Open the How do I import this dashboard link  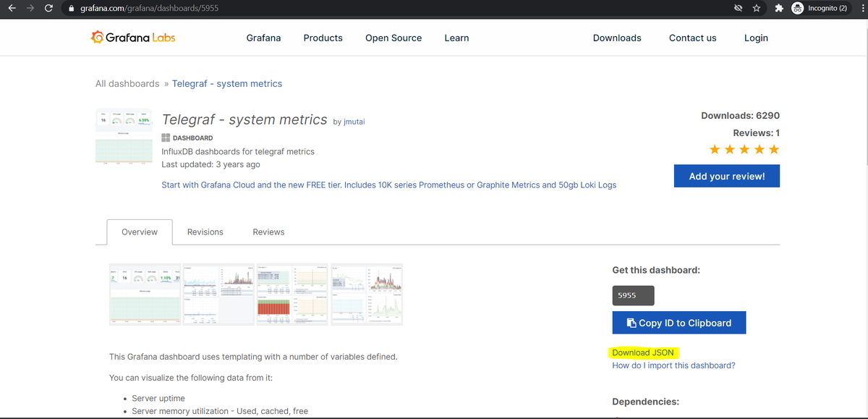673,365
